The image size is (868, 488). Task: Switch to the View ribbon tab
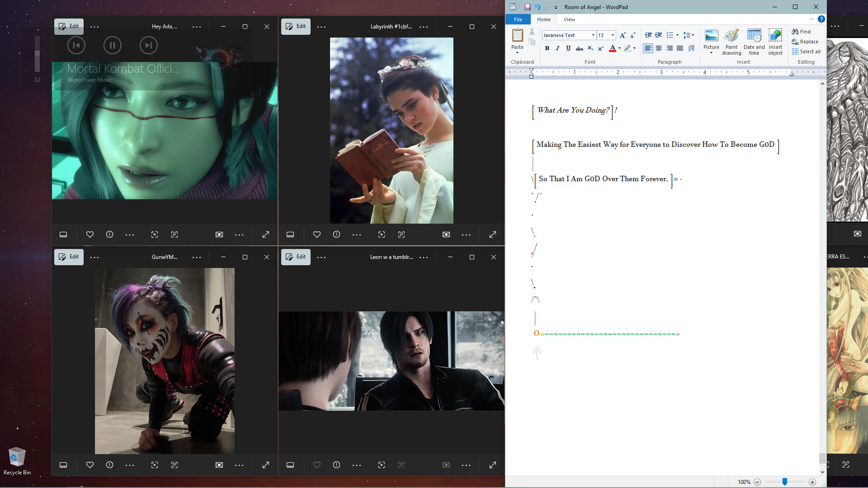coord(569,19)
